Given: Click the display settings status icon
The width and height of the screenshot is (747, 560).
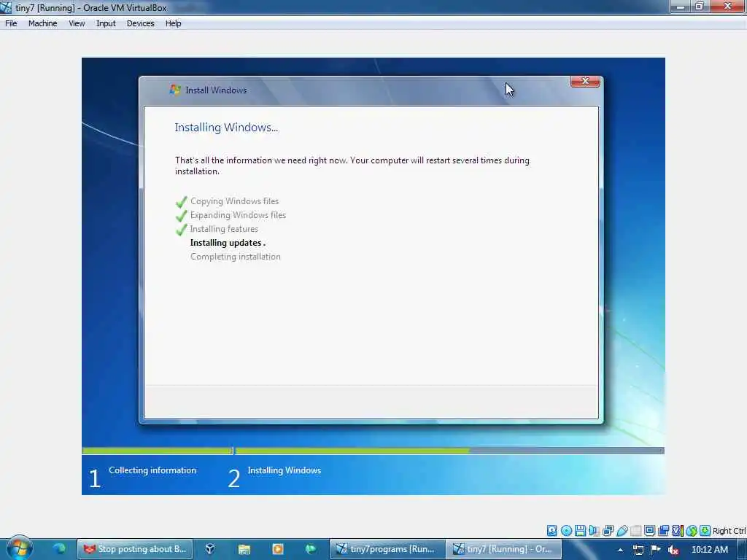Looking at the screenshot, I should 649,531.
